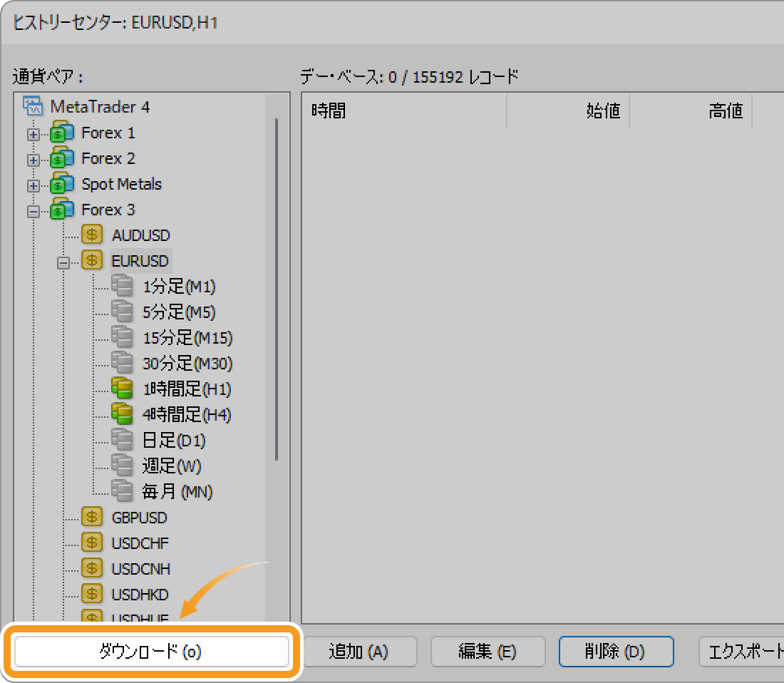784x683 pixels.
Task: Select 5分足(M5) timeframe
Action: 179,312
